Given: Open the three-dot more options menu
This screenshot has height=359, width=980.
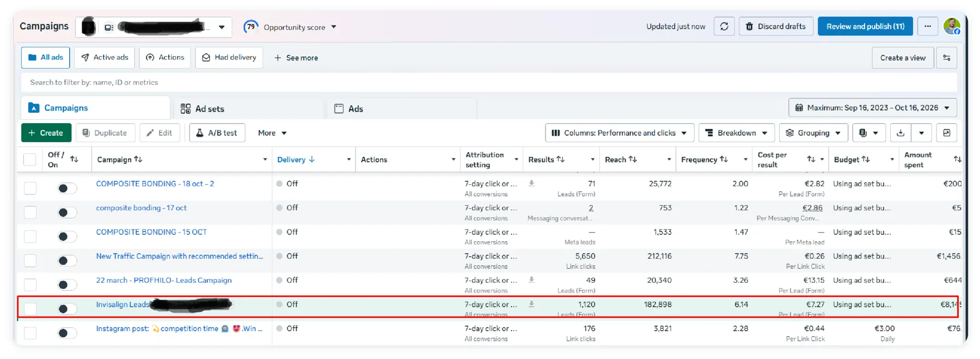Looking at the screenshot, I should pos(927,27).
